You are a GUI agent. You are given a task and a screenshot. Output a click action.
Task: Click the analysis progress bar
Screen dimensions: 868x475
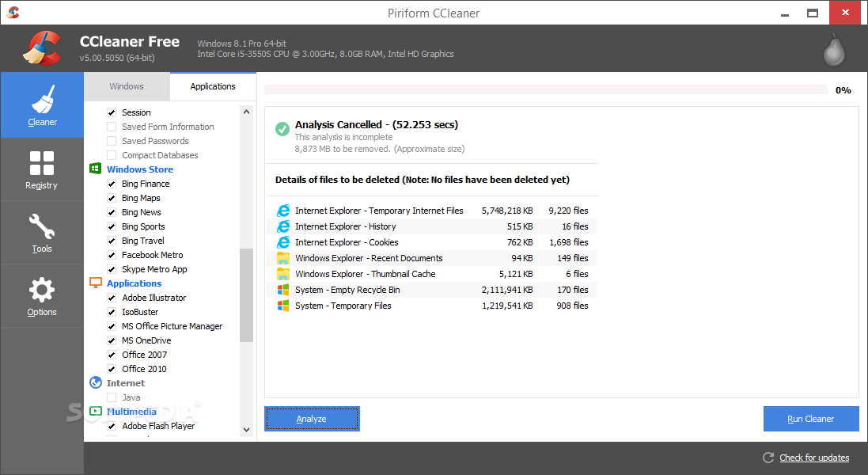[x=546, y=89]
